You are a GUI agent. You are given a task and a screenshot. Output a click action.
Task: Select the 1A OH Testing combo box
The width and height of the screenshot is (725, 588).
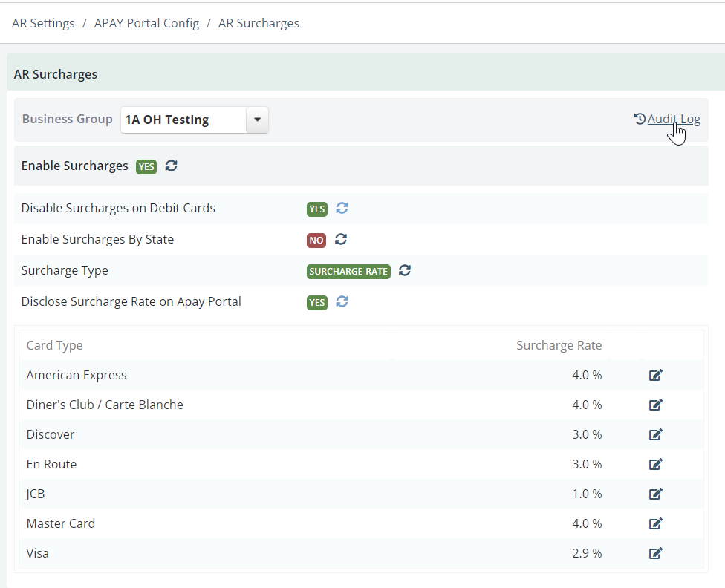(x=194, y=120)
